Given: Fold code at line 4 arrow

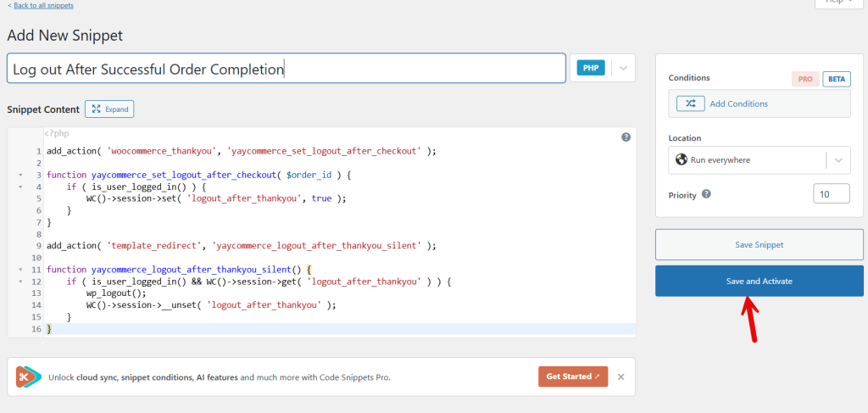Looking at the screenshot, I should pyautogui.click(x=21, y=187).
